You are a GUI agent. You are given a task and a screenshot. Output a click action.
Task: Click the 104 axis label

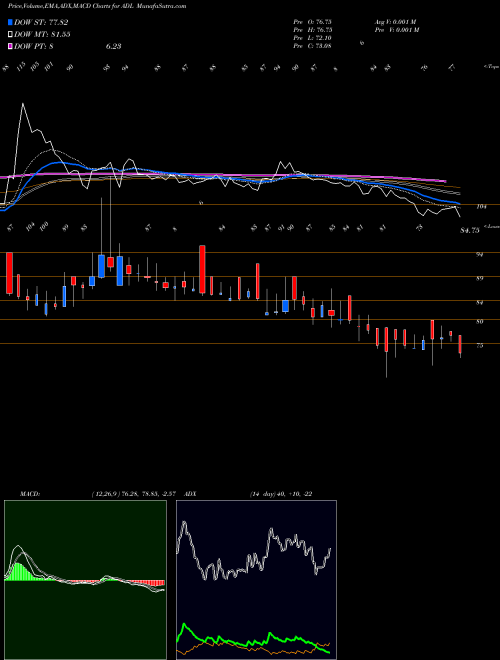pos(481,207)
